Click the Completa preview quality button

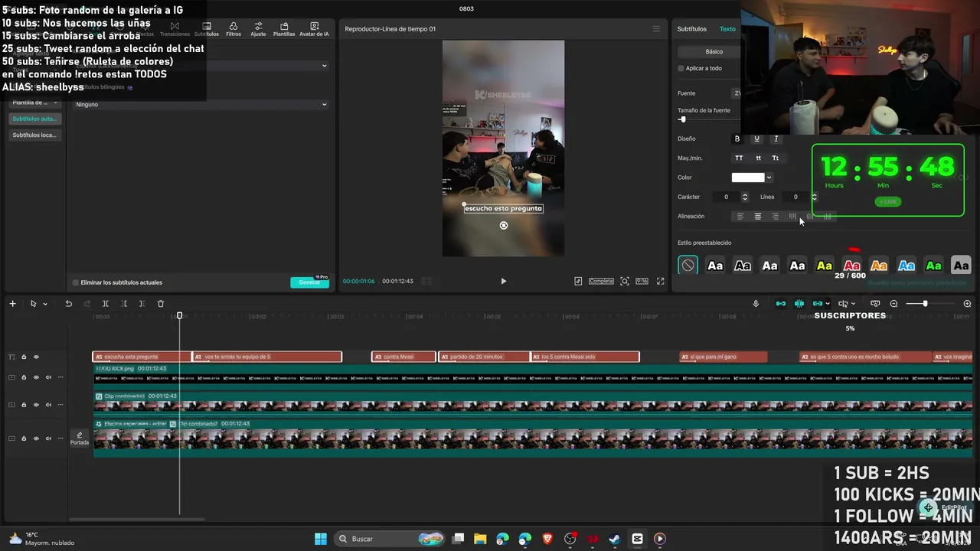click(x=601, y=281)
